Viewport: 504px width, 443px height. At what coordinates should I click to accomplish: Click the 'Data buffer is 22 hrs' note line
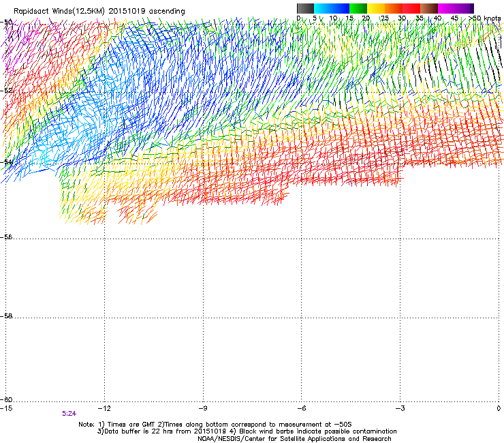click(247, 431)
